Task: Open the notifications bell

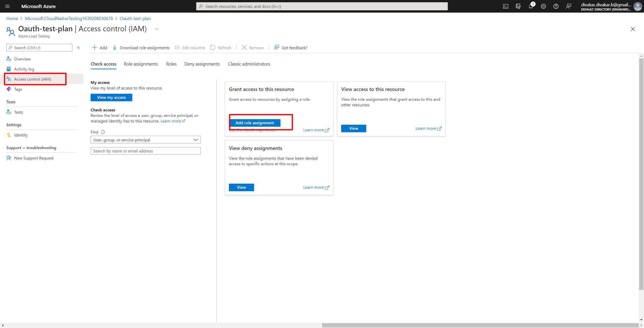Action: click(x=531, y=6)
